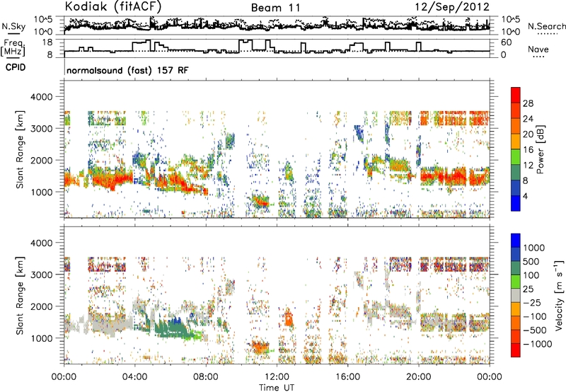Click the "Beam 11" heading
This screenshot has width=566, height=392.
275,8
